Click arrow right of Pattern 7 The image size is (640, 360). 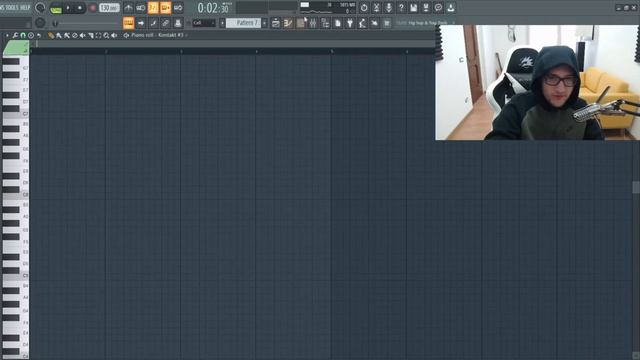[x=264, y=23]
